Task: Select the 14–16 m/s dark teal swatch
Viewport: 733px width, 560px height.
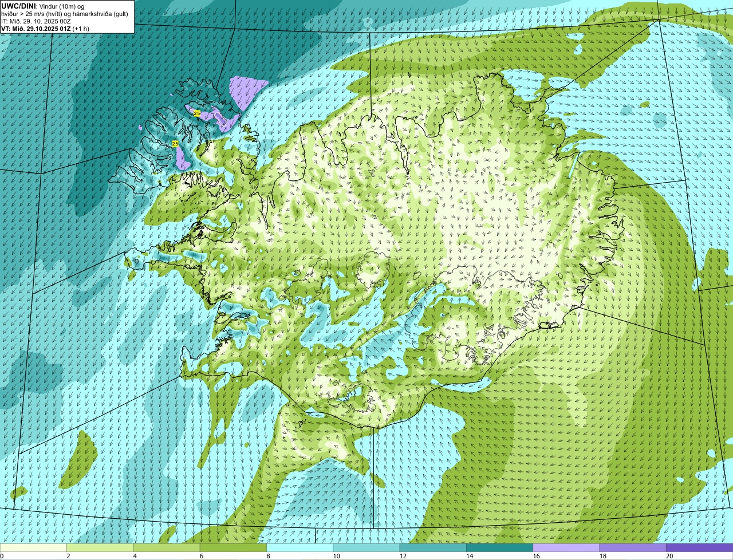Action: [x=499, y=547]
